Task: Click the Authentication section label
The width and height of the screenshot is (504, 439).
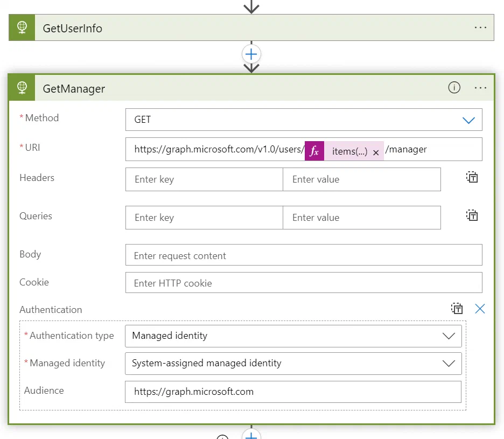Action: (51, 310)
